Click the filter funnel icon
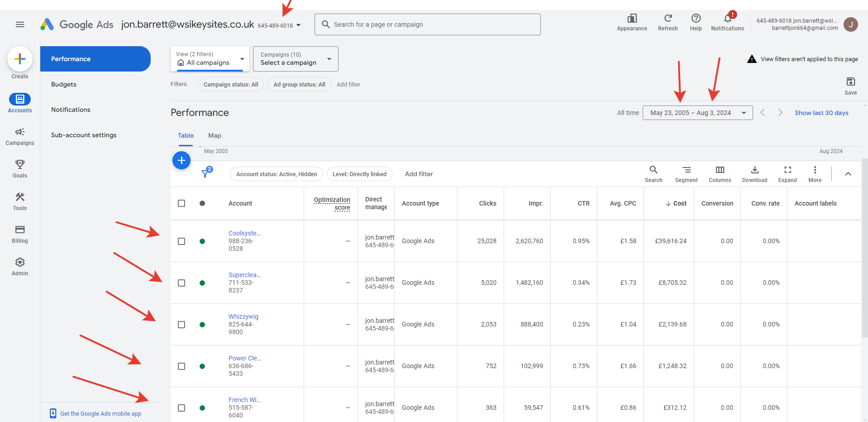This screenshot has height=422, width=868. 206,173
